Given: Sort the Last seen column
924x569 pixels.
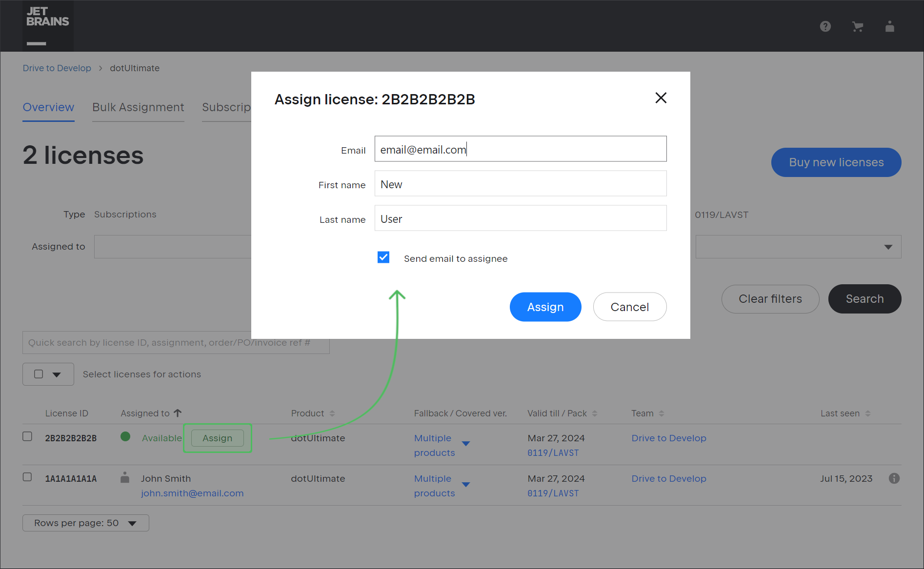Looking at the screenshot, I should click(x=867, y=413).
